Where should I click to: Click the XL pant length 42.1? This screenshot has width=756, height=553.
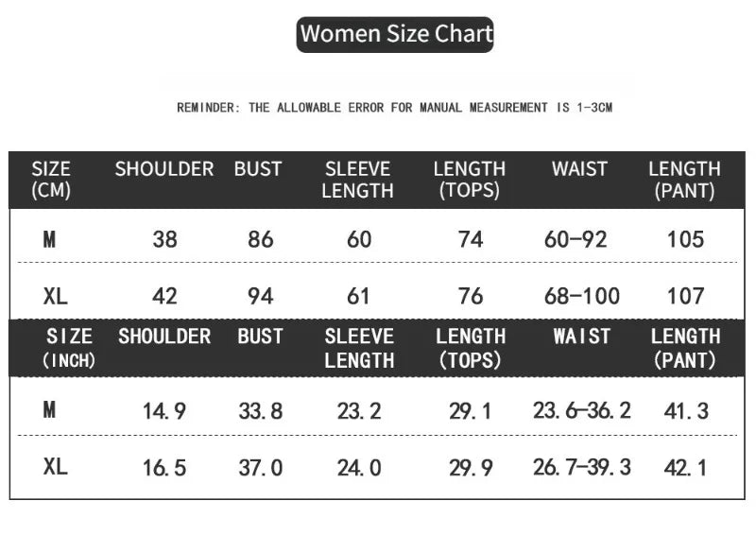pyautogui.click(x=686, y=468)
